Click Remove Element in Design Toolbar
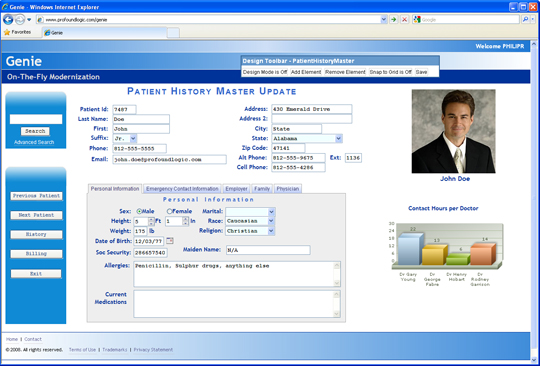The width and height of the screenshot is (540, 366). pyautogui.click(x=345, y=72)
